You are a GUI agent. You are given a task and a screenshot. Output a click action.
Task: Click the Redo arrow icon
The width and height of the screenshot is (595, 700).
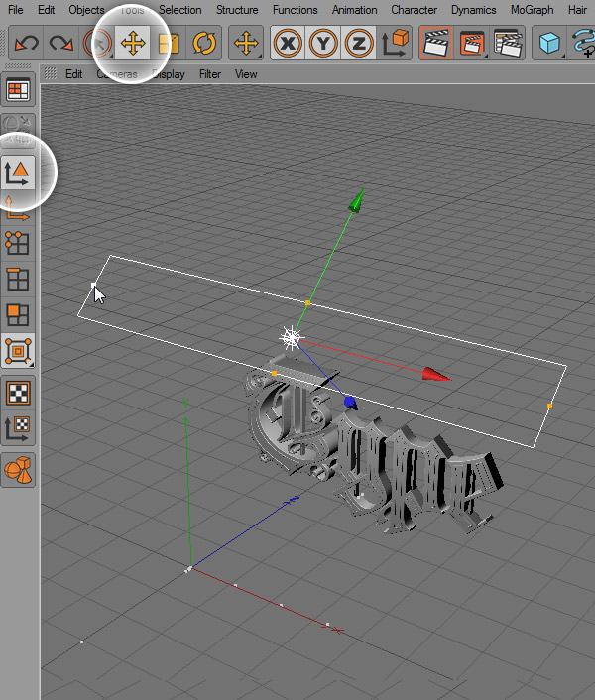(61, 44)
